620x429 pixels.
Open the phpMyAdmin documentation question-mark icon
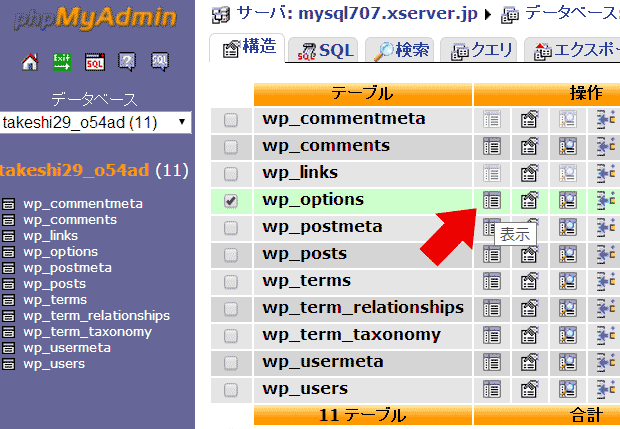coord(127,62)
